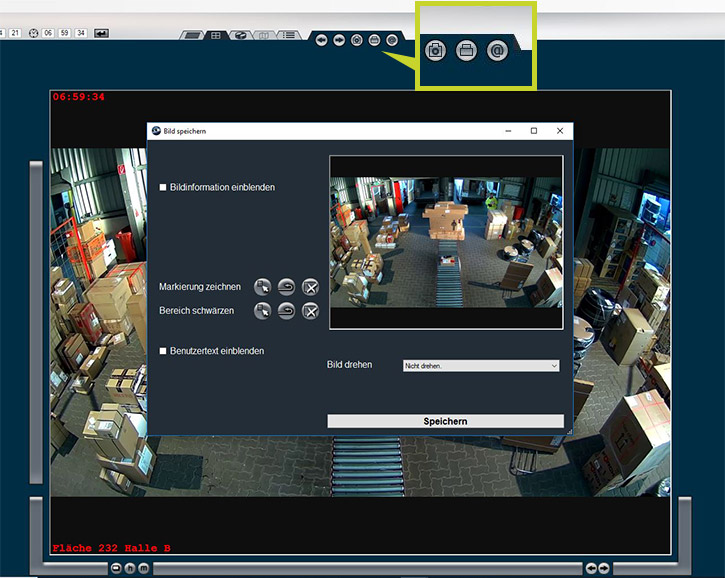Click the 'Speichern' button
Screen dimensions: 725x578
[445, 421]
